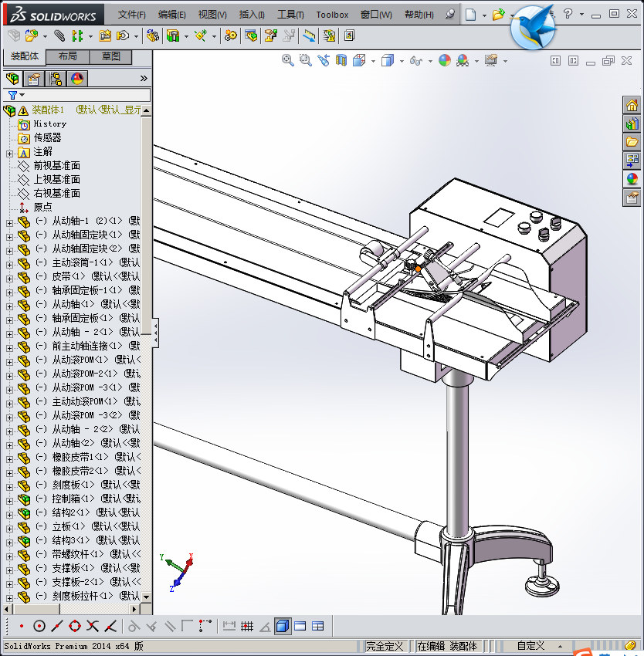Viewport: 644px width, 656px height.
Task: Select the 前视基准面 plane
Action: coord(56,166)
